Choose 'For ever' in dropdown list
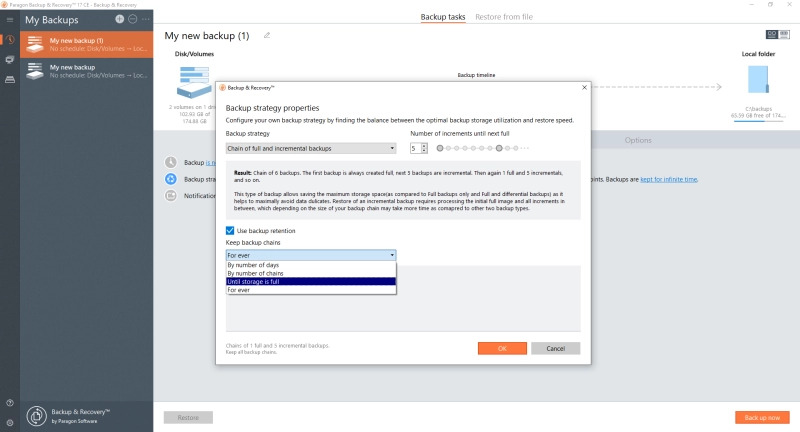This screenshot has width=800, height=432. pos(311,290)
